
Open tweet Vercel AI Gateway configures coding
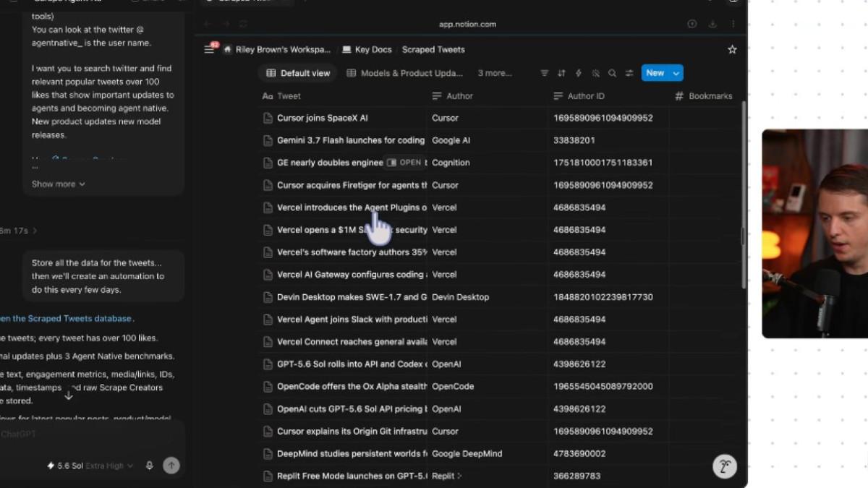352,275
